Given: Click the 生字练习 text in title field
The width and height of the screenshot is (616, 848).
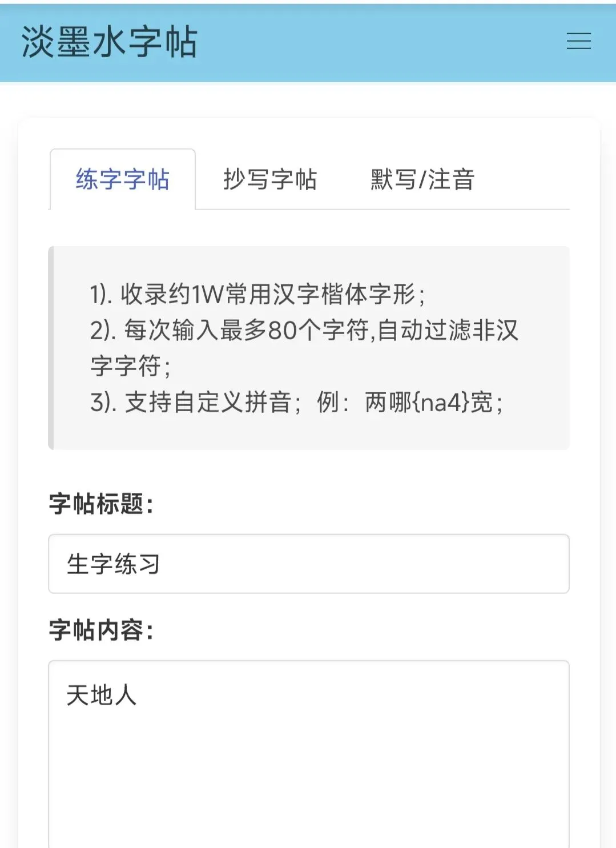Looking at the screenshot, I should pos(113,564).
